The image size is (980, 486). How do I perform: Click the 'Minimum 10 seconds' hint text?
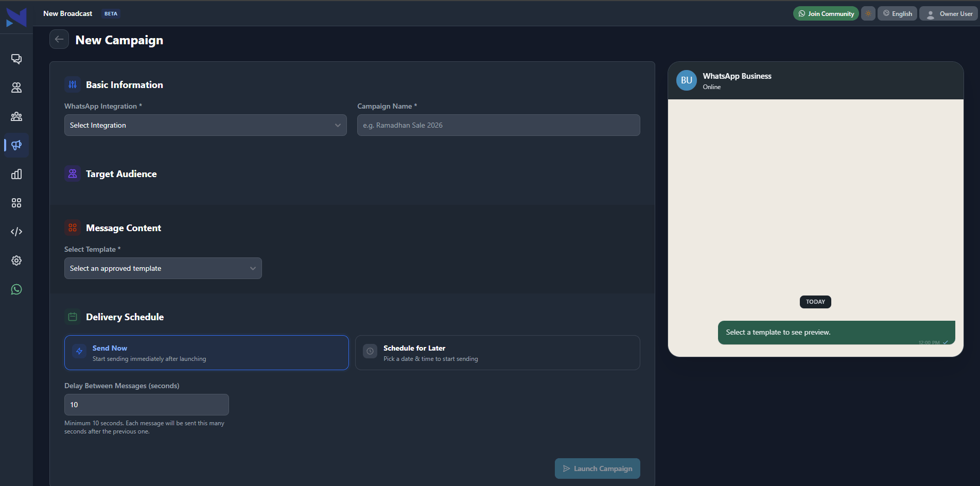144,427
